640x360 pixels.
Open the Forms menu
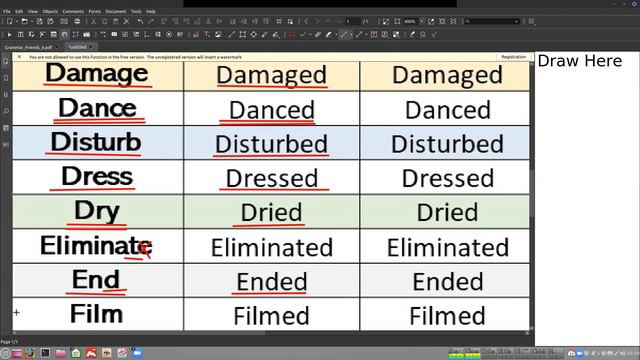pos(95,11)
